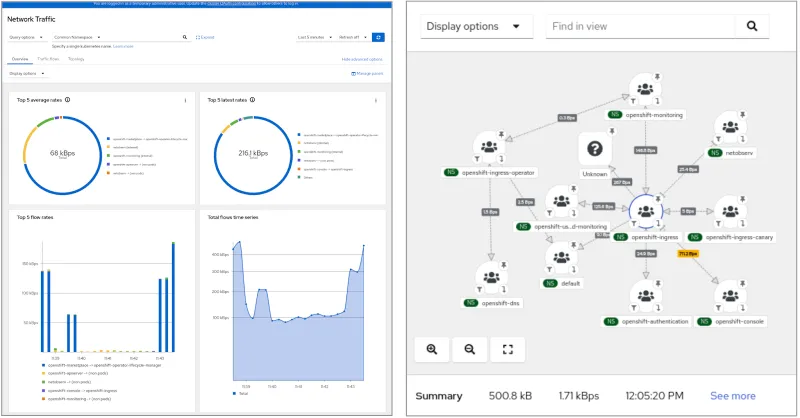Viewport: 800px width, 418px height.
Task: Click the Expand link
Action: click(205, 37)
